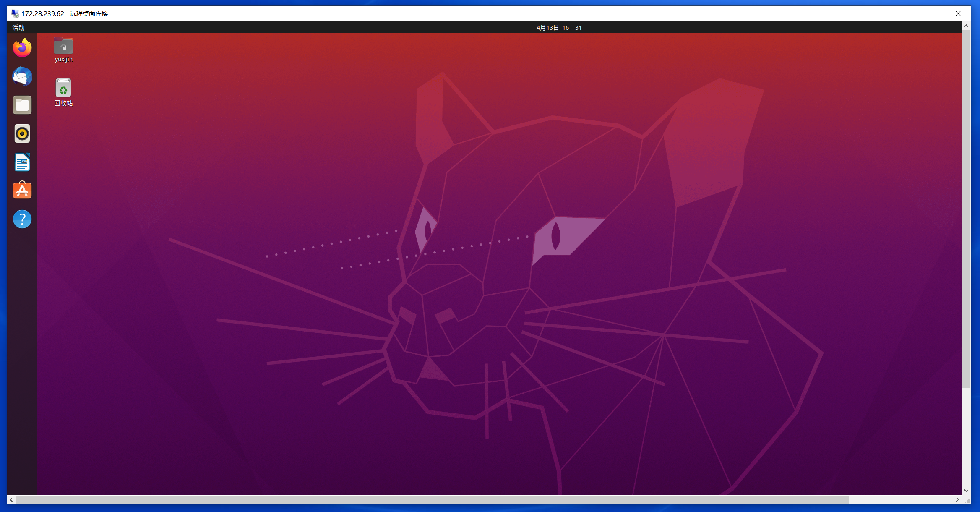Open Firefox from the Ubuntu dock
The width and height of the screenshot is (980, 512).
coord(22,48)
